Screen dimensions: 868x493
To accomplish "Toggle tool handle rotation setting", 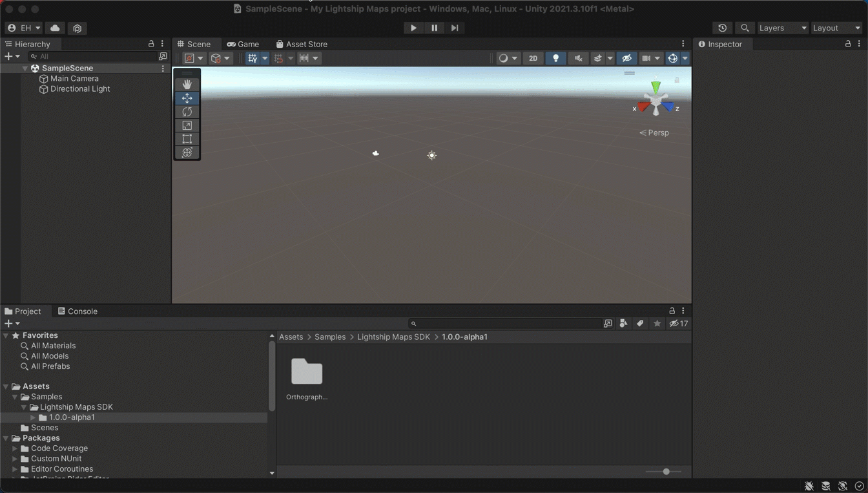I will point(220,58).
